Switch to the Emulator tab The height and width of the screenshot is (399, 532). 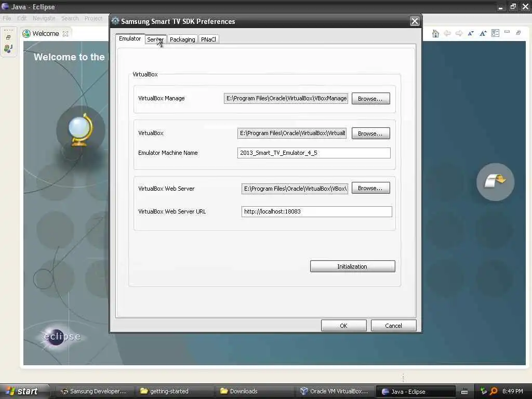tap(130, 38)
